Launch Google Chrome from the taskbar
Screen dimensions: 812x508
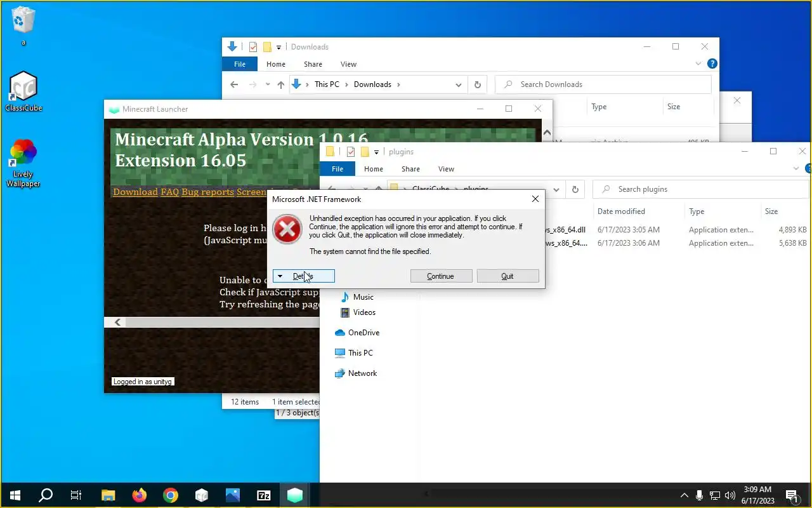pos(170,495)
